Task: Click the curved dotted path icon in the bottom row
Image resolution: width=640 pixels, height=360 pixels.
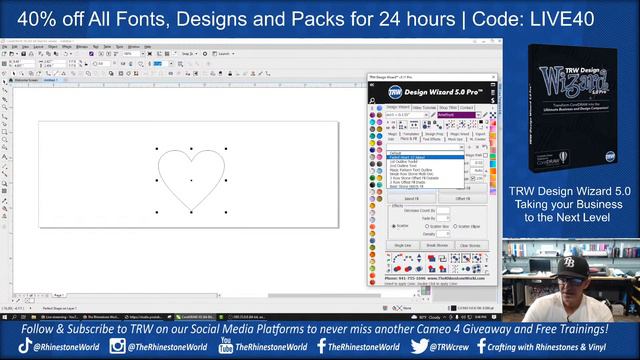Action: [x=397, y=258]
